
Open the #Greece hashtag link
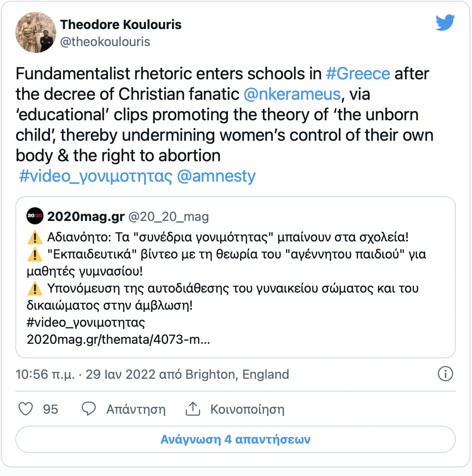point(358,74)
